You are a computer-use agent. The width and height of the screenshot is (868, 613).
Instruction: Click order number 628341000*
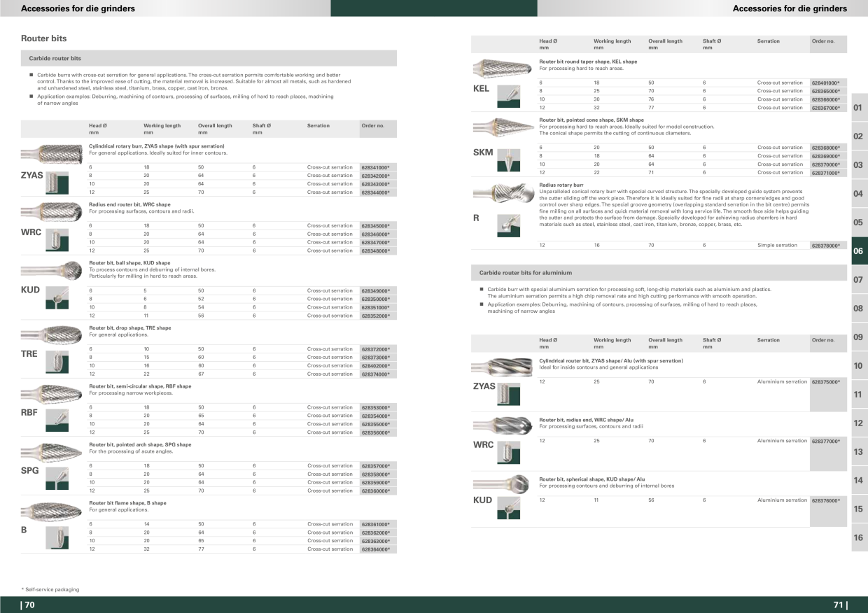(x=374, y=168)
